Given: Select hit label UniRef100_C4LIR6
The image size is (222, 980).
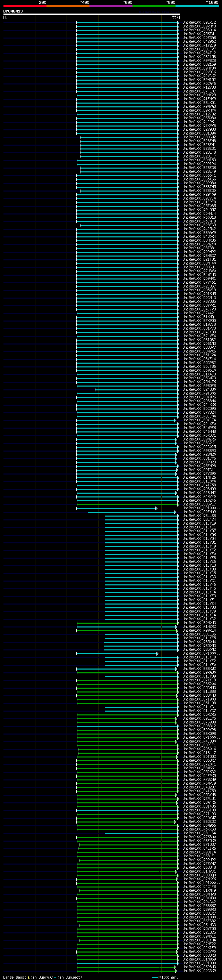Looking at the screenshot, I should (199, 848).
